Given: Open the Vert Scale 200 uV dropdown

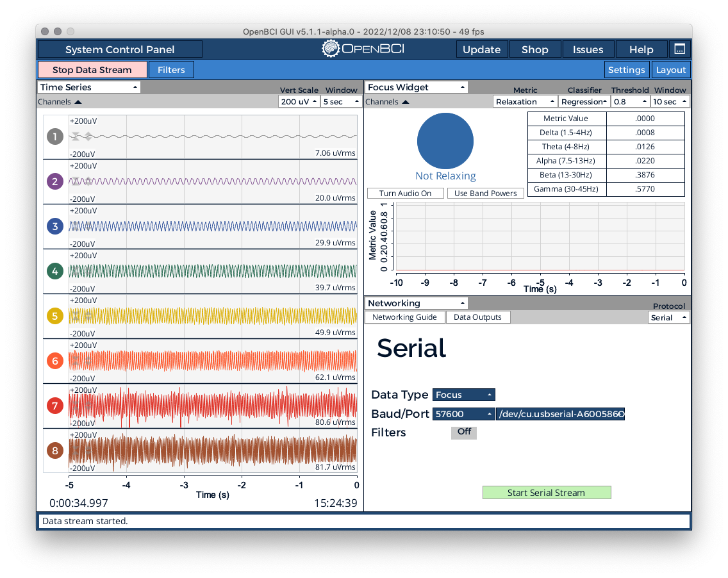Looking at the screenshot, I should pos(299,102).
